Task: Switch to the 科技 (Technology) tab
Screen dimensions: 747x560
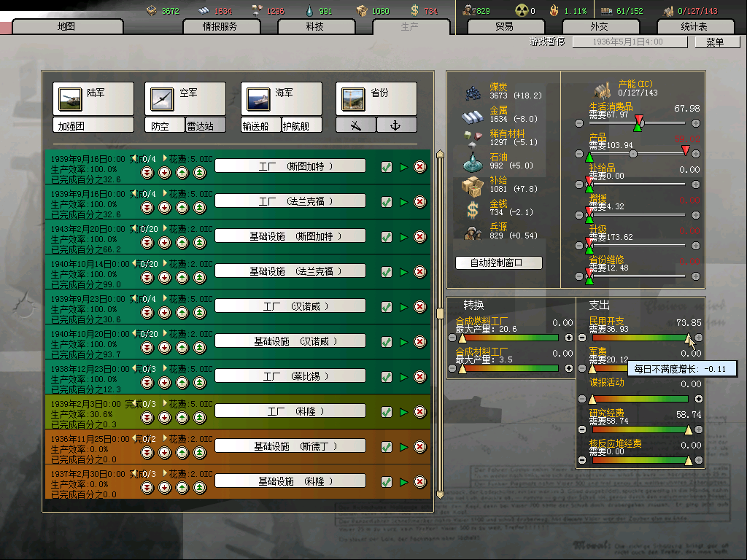Action: click(314, 26)
